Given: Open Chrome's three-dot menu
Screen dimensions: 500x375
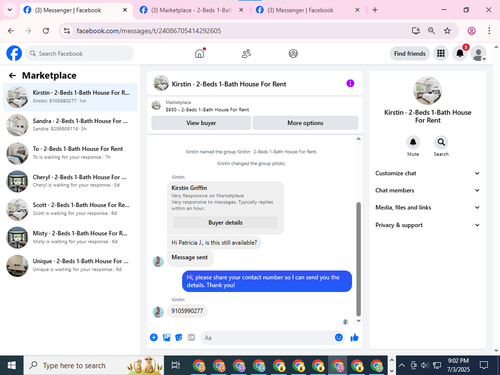Looking at the screenshot, I should 489,31.
